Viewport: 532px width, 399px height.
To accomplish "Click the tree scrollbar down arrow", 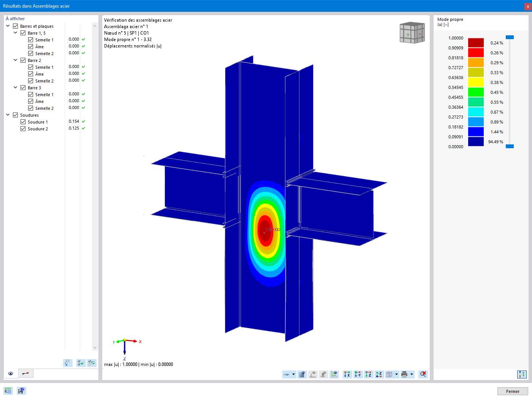I will click(95, 347).
